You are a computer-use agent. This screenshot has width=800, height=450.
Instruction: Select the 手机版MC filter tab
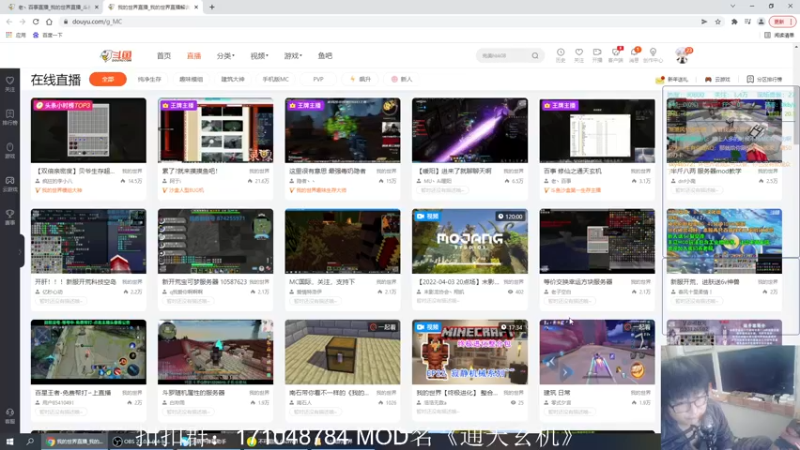point(276,79)
